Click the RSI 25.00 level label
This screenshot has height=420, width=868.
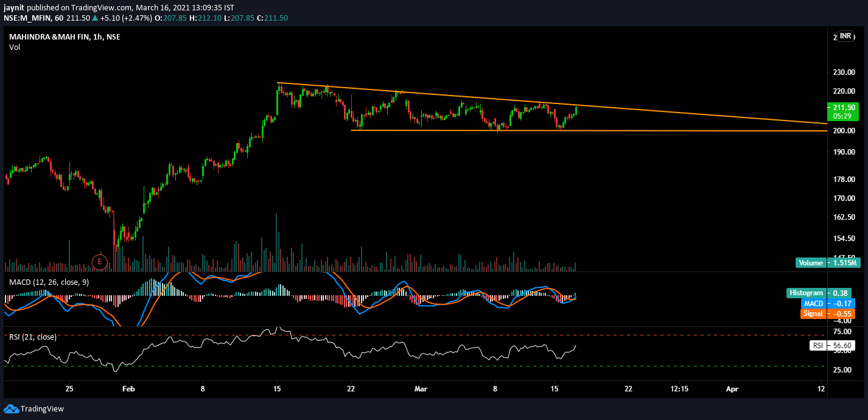pyautogui.click(x=842, y=369)
